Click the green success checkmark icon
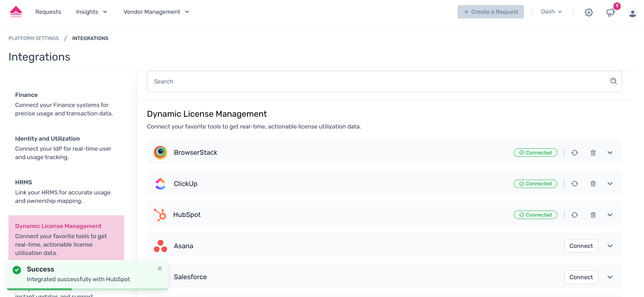Screen dimensions: 644x297 tap(17, 270)
